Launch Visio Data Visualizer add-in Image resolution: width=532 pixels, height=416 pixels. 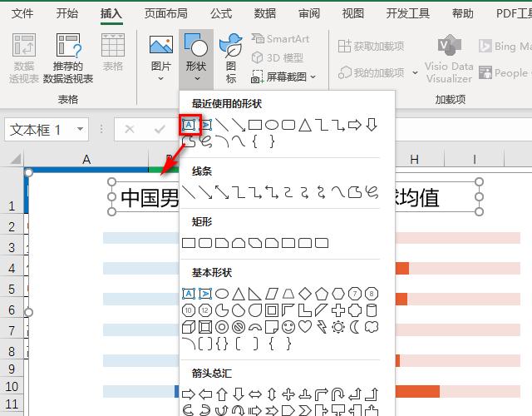[449, 58]
